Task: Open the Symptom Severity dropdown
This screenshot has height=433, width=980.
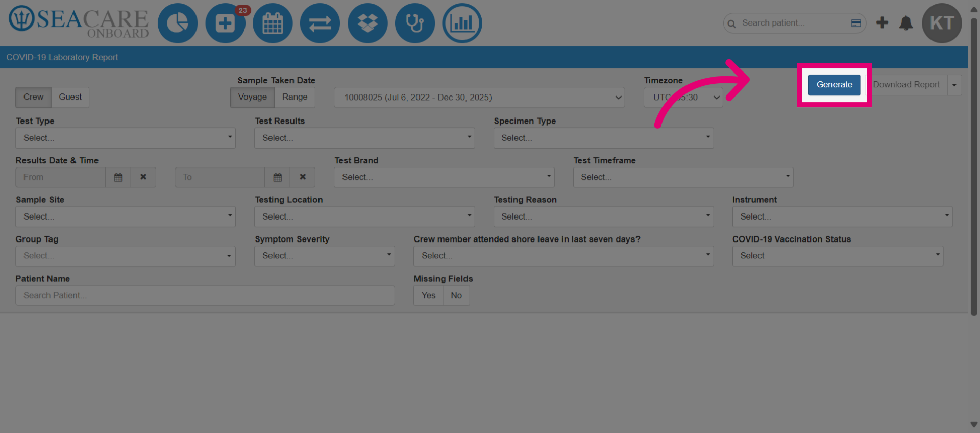Action: click(325, 256)
